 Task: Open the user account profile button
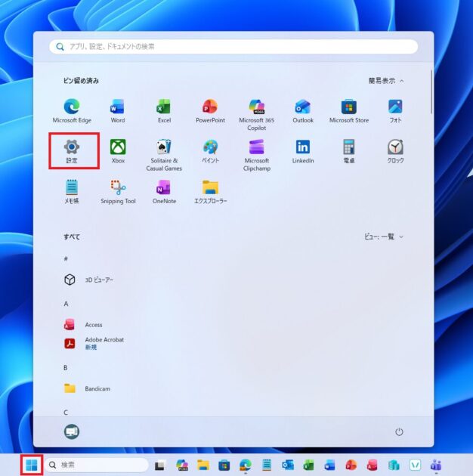72,431
